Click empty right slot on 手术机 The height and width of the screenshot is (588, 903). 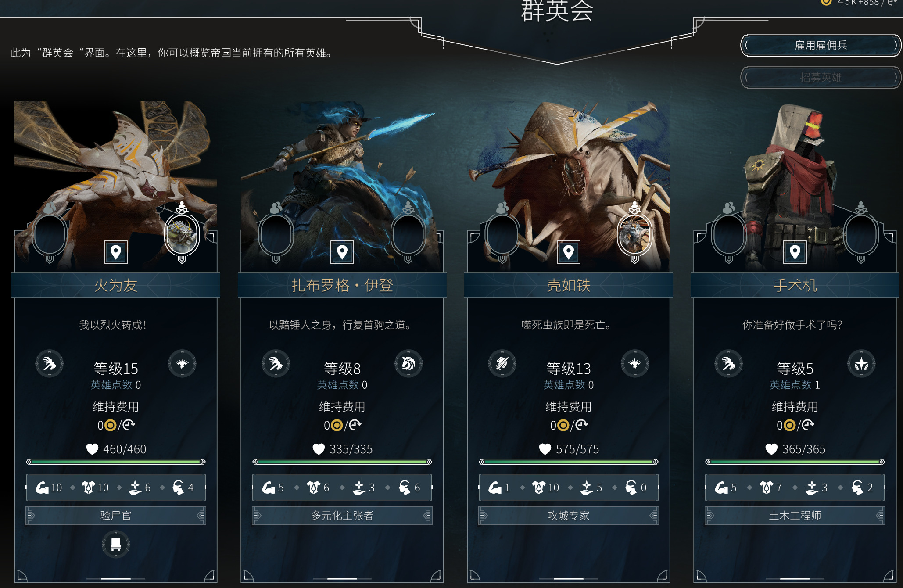(861, 235)
